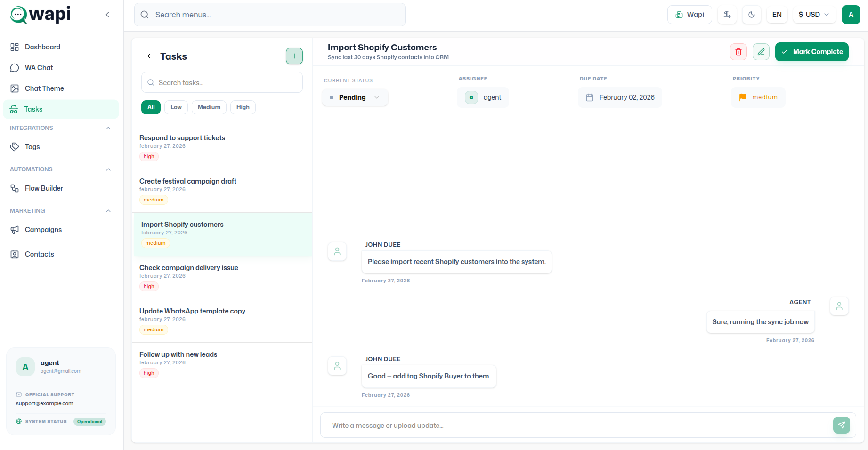Screen dimensions: 868x450
Task: Click the WA Chat bubble icon
Action: pyautogui.click(x=15, y=68)
